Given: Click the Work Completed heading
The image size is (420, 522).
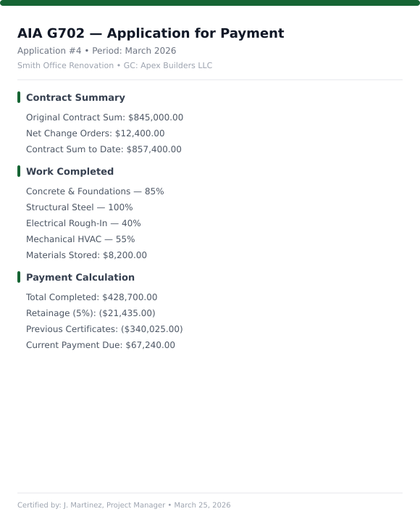Looking at the screenshot, I should [x=70, y=171].
